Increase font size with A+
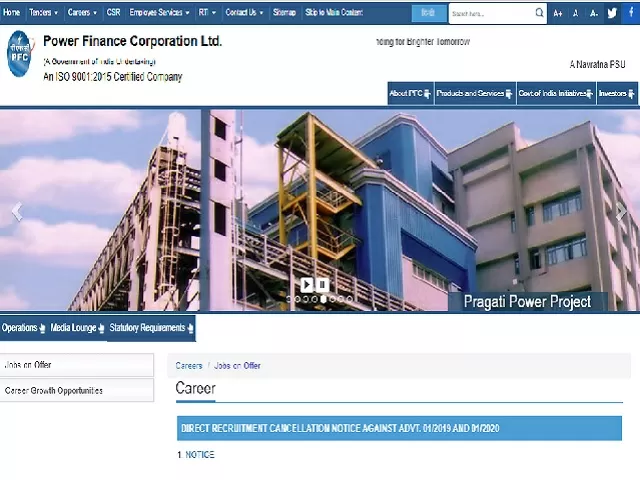Screen dimensions: 640x480 (558, 13)
